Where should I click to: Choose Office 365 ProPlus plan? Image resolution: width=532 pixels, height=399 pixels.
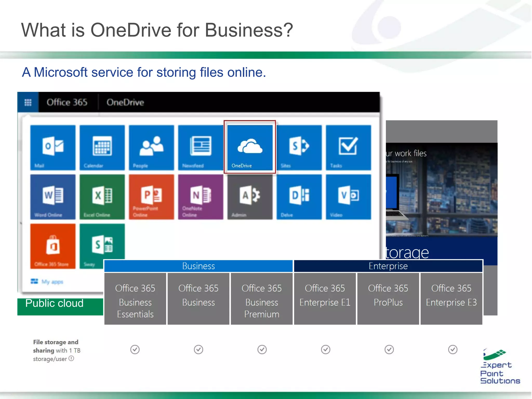click(388, 299)
